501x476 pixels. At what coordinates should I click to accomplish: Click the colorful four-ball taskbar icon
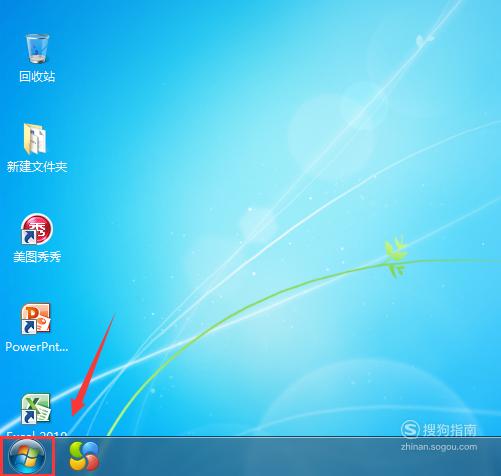point(84,456)
